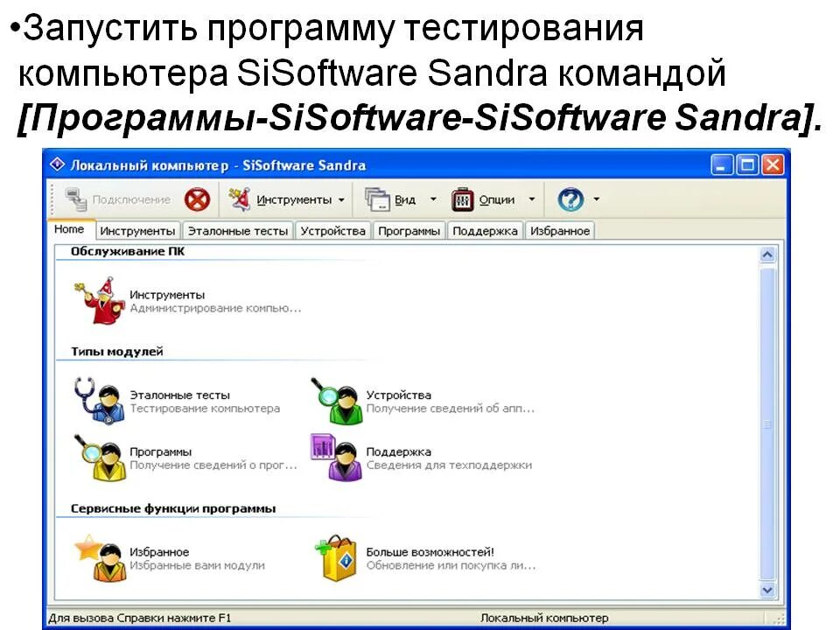Click 'Тестирование компьютера' description text

[205, 409]
